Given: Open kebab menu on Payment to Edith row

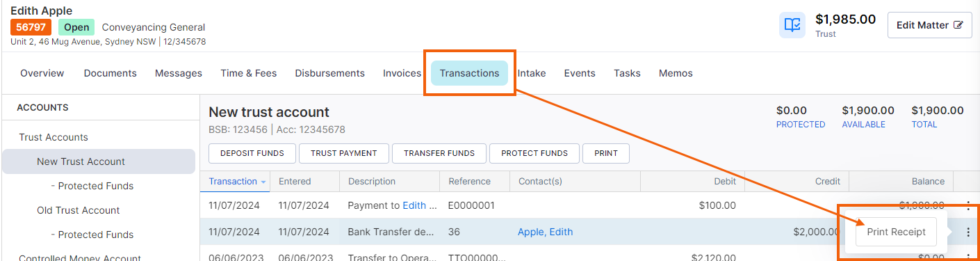Looking at the screenshot, I should pos(968,205).
